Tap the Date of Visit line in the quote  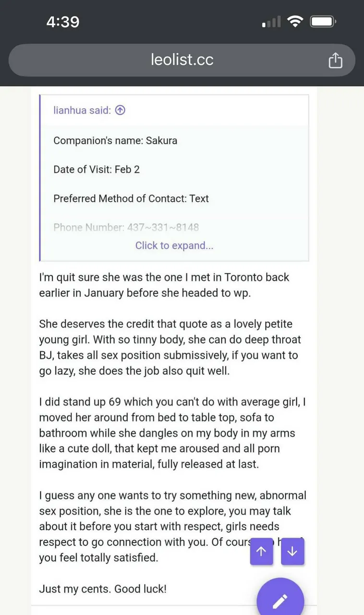point(97,169)
